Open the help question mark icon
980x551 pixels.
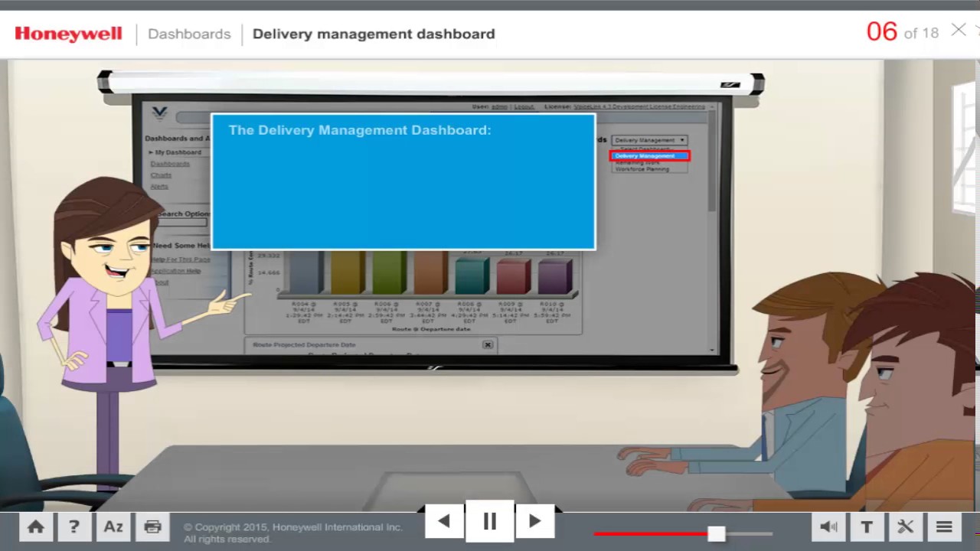74,527
